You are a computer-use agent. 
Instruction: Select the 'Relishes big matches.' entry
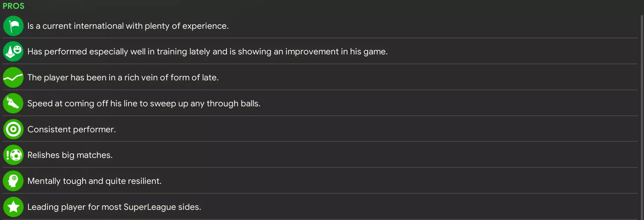[70, 155]
